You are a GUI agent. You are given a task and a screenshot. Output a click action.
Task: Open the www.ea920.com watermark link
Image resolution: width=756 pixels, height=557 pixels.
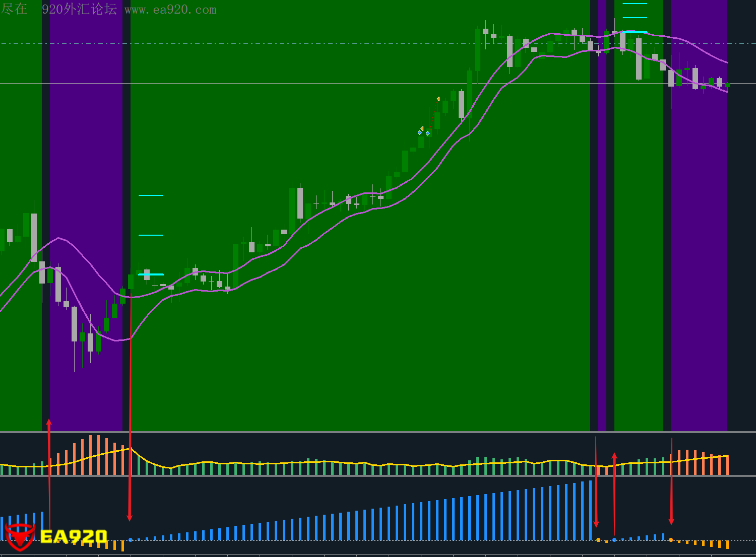point(170,10)
